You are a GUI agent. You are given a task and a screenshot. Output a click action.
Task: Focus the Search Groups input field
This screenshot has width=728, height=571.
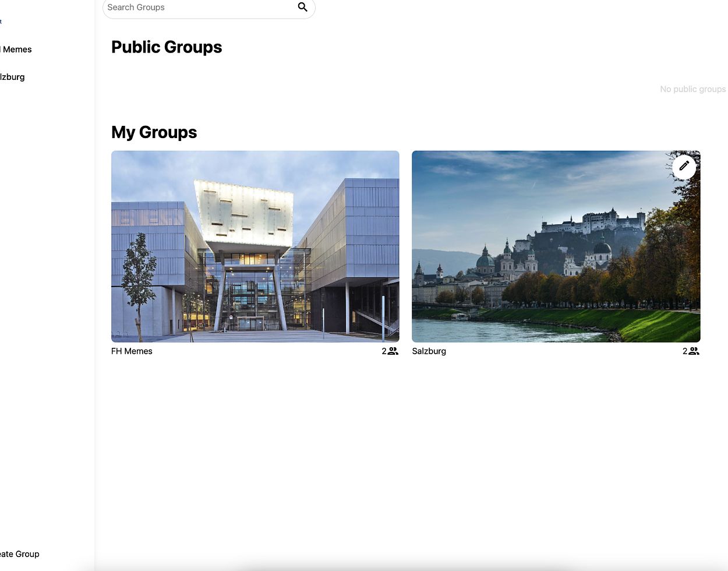[x=198, y=8]
